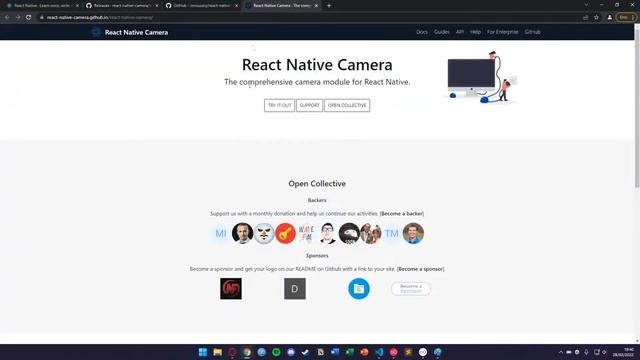Click the browser forward arrow
This screenshot has width=640, height=360.
(18, 18)
